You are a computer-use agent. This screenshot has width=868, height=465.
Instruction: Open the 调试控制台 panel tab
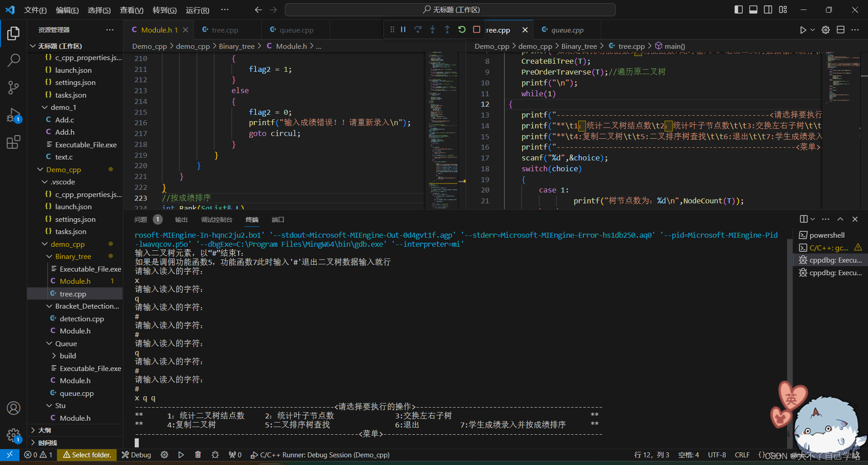click(x=217, y=220)
